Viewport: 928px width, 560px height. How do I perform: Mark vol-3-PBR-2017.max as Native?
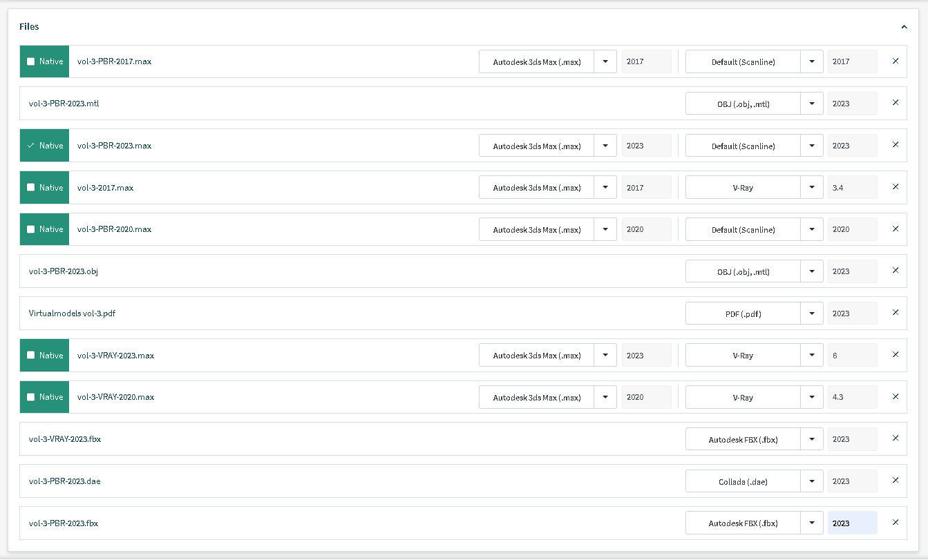pos(30,61)
